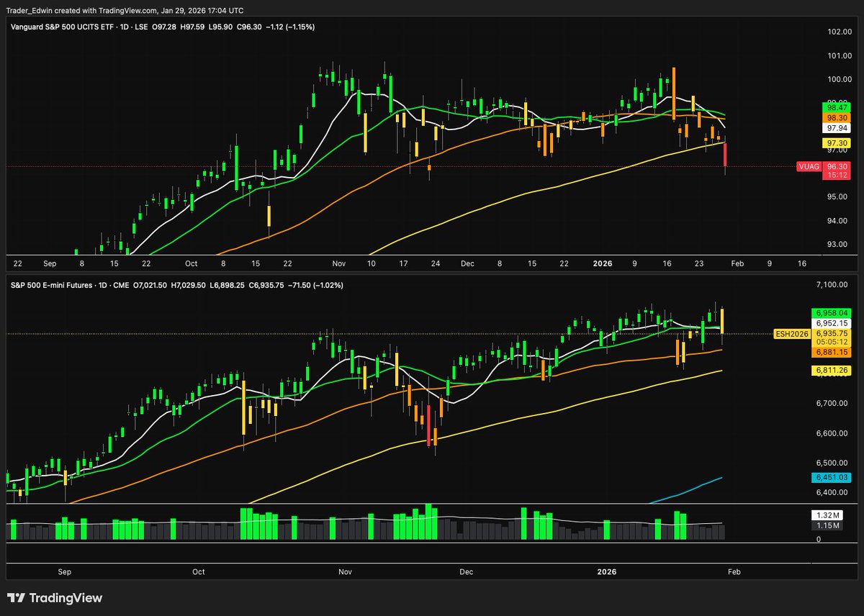
Task: Select the red 96.30 last price tag
Action: tap(835, 166)
